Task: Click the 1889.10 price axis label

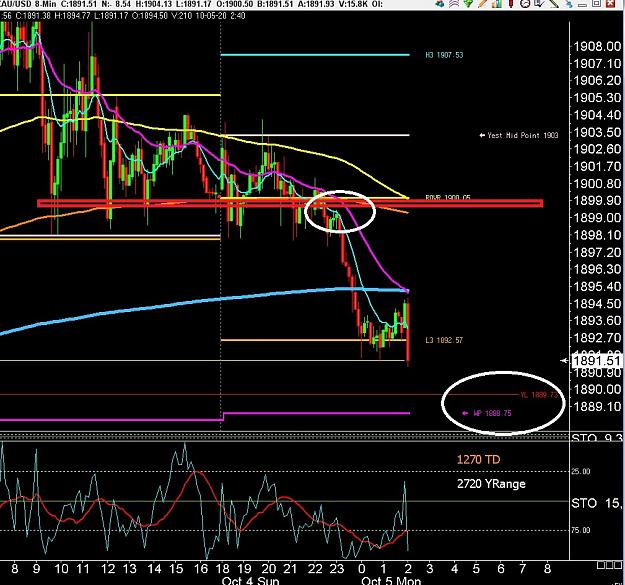Action: coord(597,407)
